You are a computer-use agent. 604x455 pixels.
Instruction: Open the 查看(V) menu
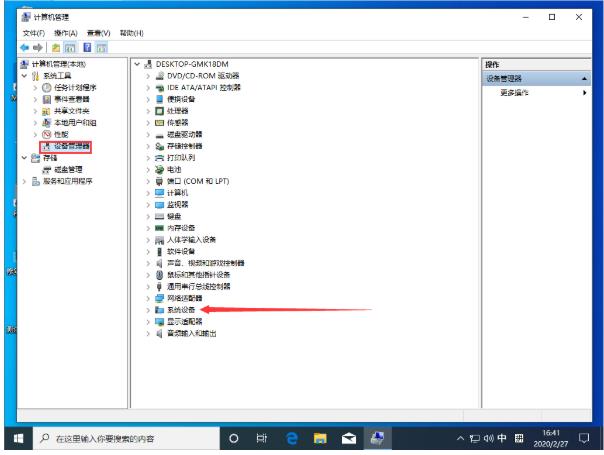tap(99, 33)
